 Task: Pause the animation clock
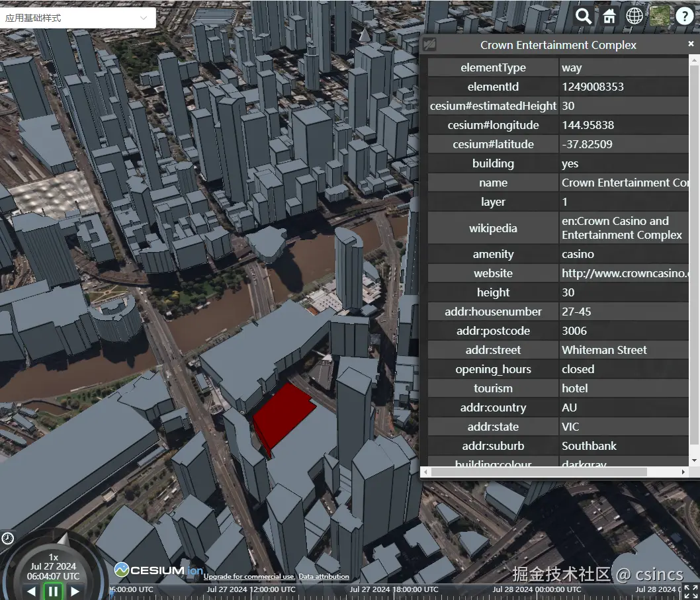[53, 591]
